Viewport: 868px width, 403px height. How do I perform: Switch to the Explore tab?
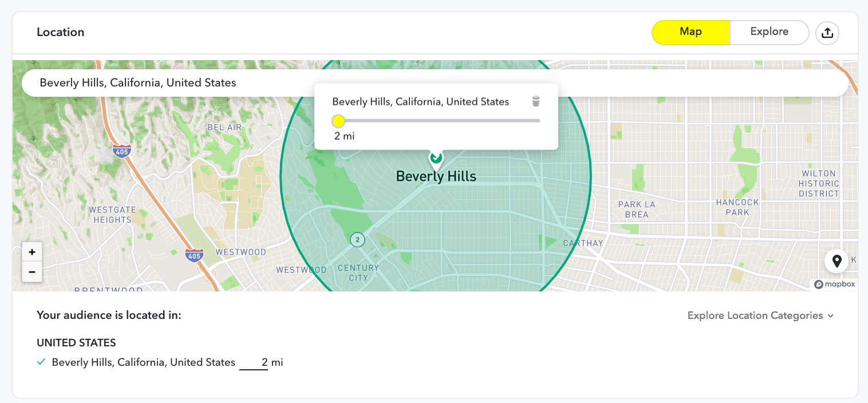pos(769,32)
